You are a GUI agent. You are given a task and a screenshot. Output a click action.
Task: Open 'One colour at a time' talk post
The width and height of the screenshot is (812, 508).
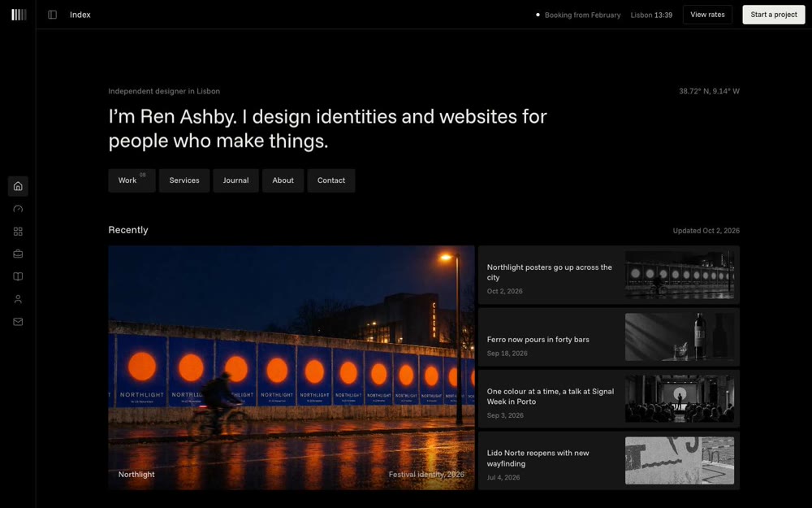[551, 397]
